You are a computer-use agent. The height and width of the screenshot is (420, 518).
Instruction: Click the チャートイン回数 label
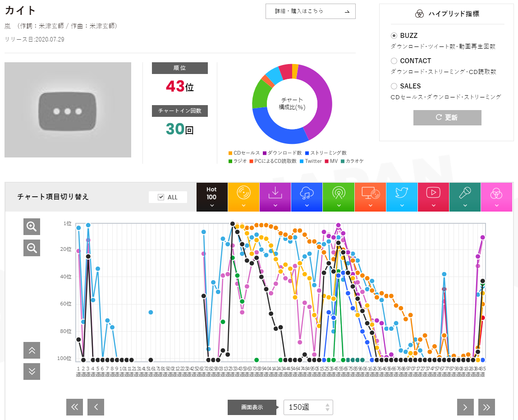180,111
